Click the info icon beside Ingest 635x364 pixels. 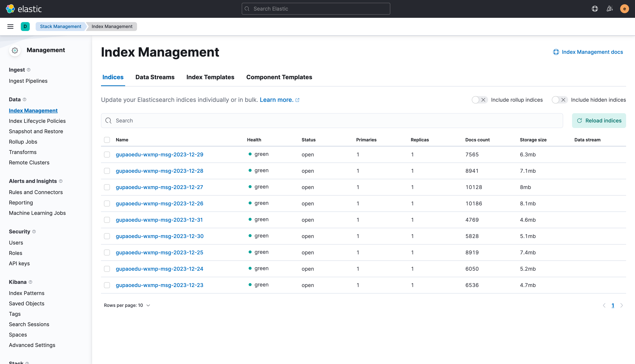29,70
